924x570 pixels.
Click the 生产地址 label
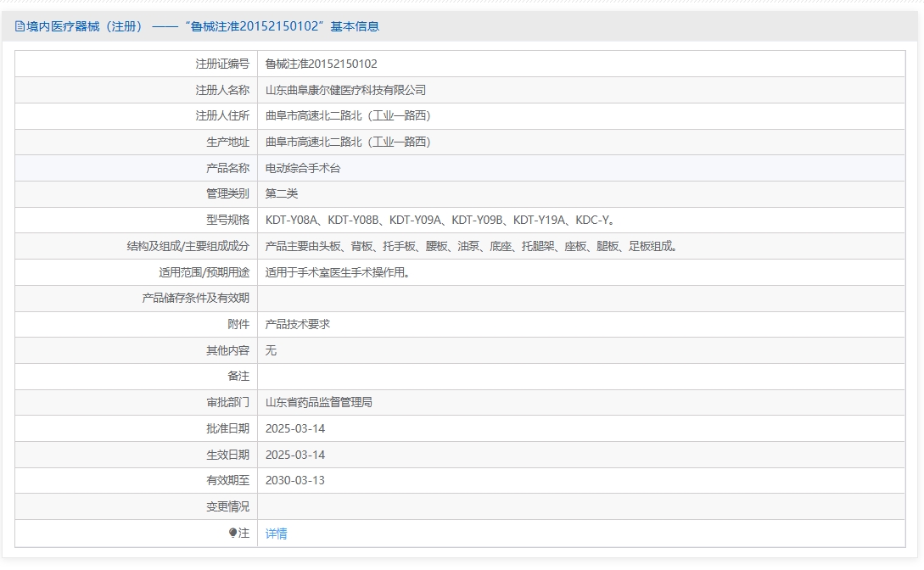[x=227, y=142]
